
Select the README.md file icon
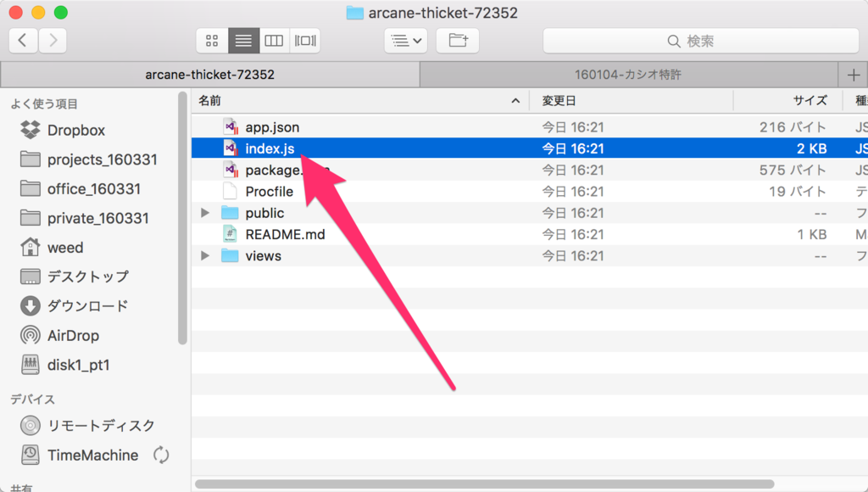[230, 234]
